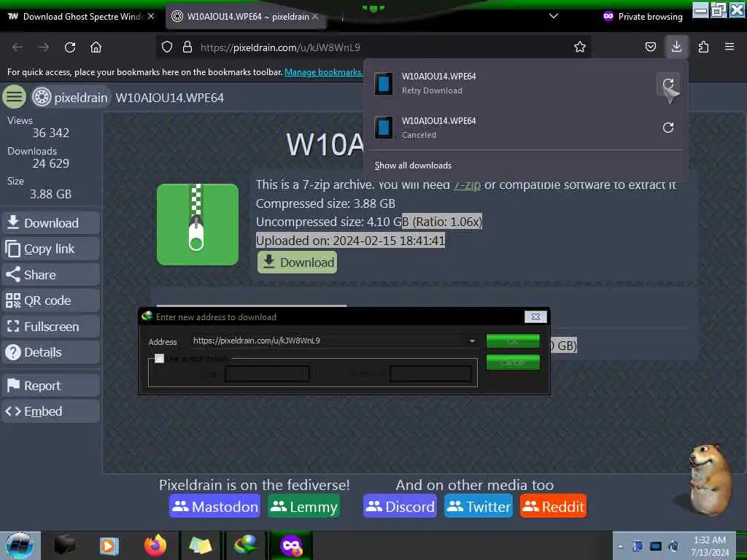Open the extensions puzzle icon
This screenshot has width=747, height=560.
click(703, 47)
